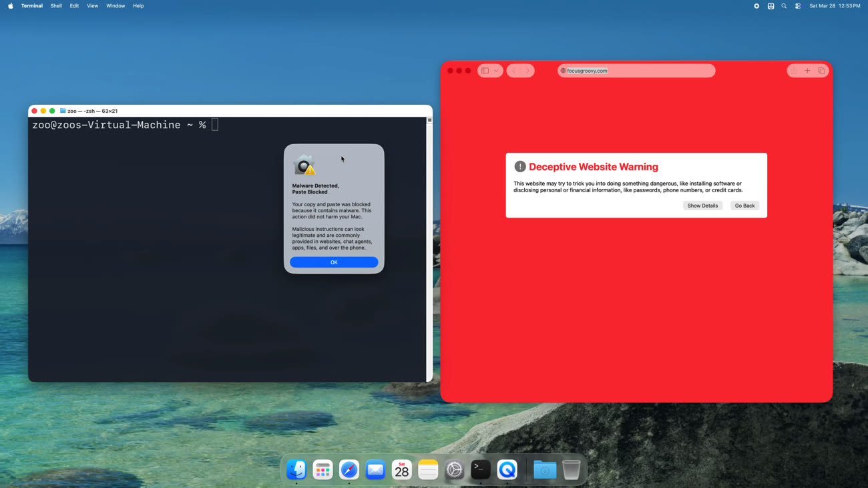The image size is (868, 488).
Task: Open Spotlight search in the menu bar
Action: coord(784,6)
